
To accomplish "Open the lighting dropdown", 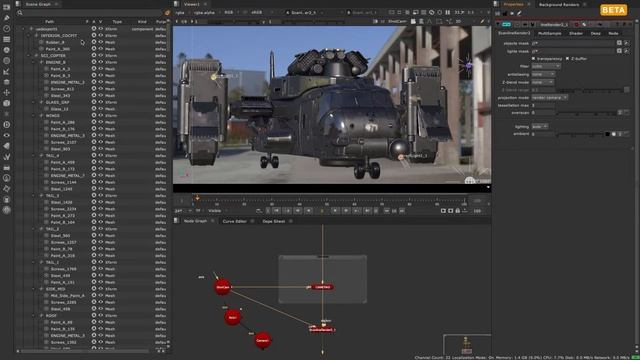I will [x=540, y=127].
